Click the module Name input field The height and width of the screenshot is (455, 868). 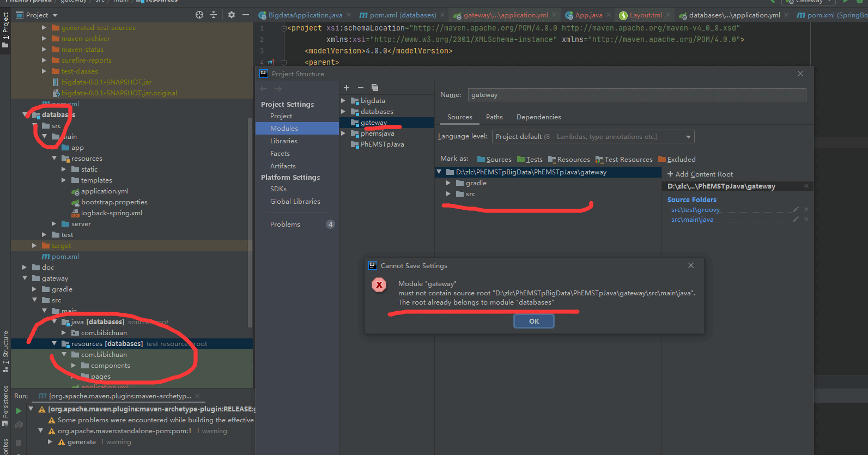[636, 95]
